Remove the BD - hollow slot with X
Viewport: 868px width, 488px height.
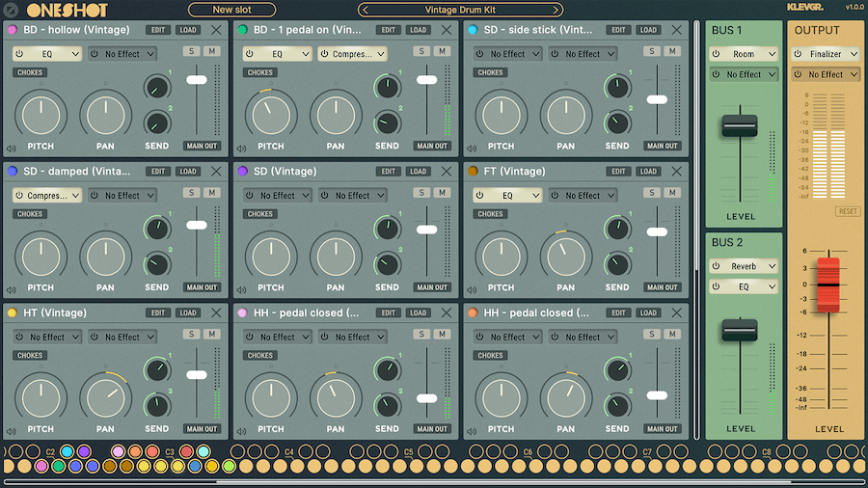tap(216, 30)
